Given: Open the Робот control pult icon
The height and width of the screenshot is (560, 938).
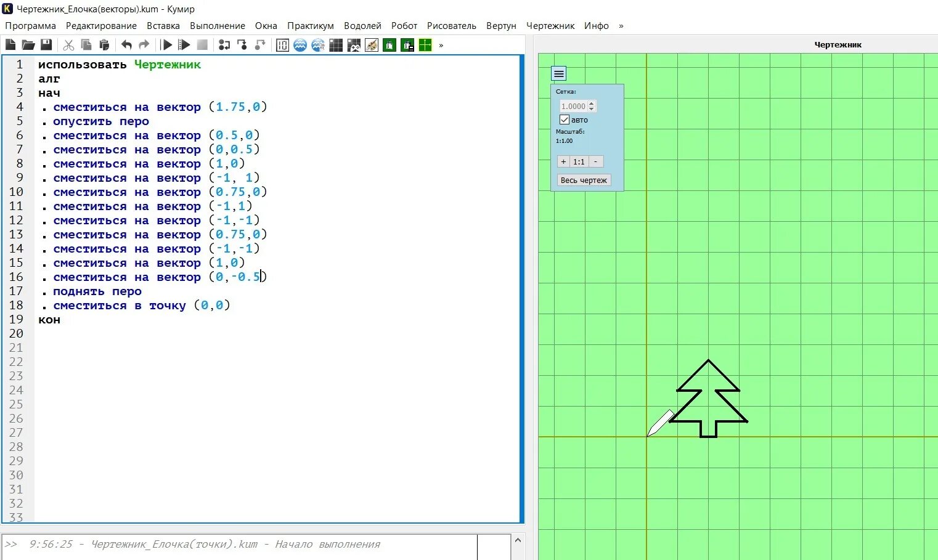Looking at the screenshot, I should pos(354,45).
